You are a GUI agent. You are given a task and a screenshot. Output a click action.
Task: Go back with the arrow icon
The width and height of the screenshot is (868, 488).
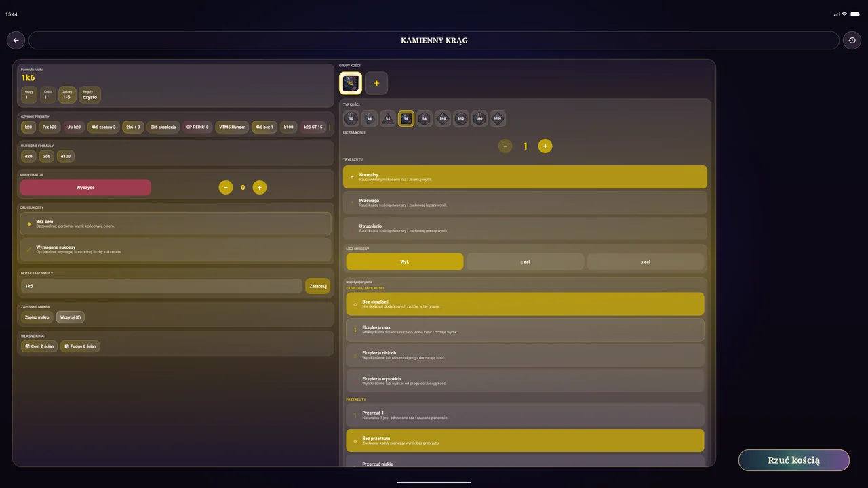16,41
